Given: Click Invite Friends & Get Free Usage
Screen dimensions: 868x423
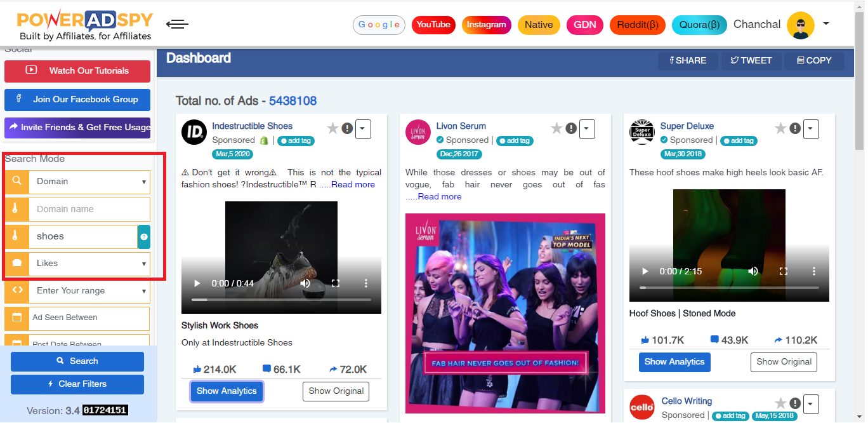Looking at the screenshot, I should pos(77,127).
